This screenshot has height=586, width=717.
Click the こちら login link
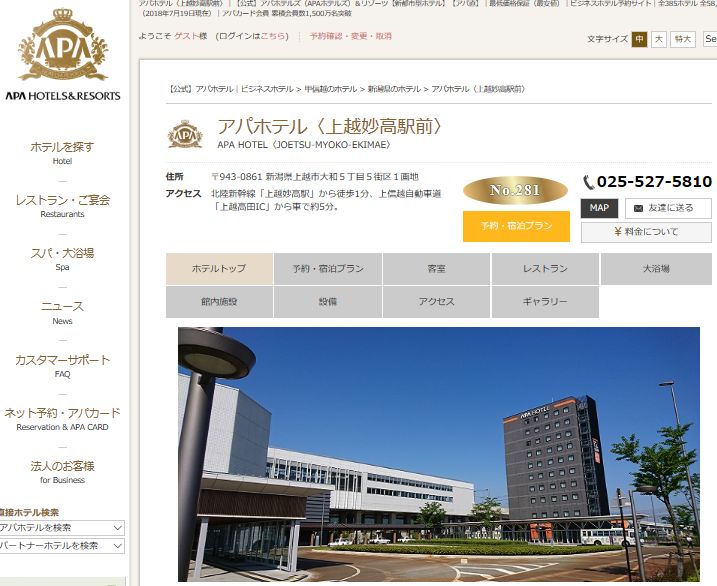273,36
